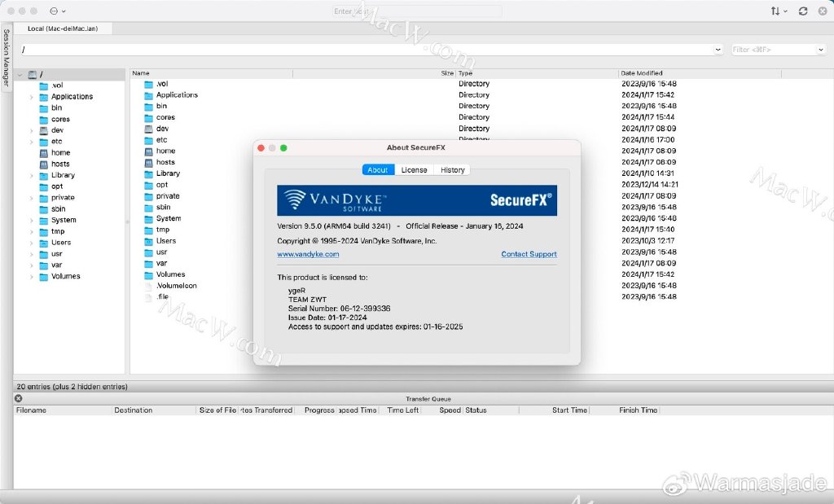Select the opt item in tree

57,186
